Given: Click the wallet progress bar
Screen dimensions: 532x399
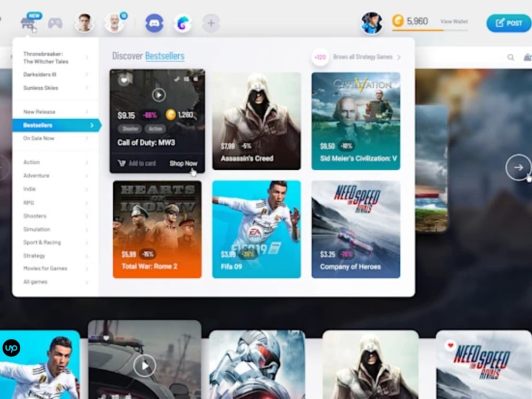Looking at the screenshot, I should tap(430, 30).
